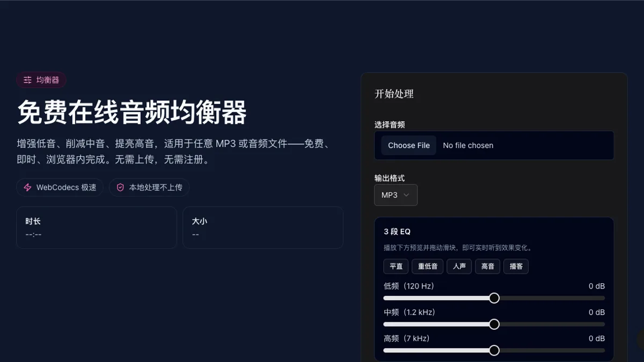Image resolution: width=644 pixels, height=362 pixels.
Task: Click the 时长 duration card
Action: coord(97,227)
